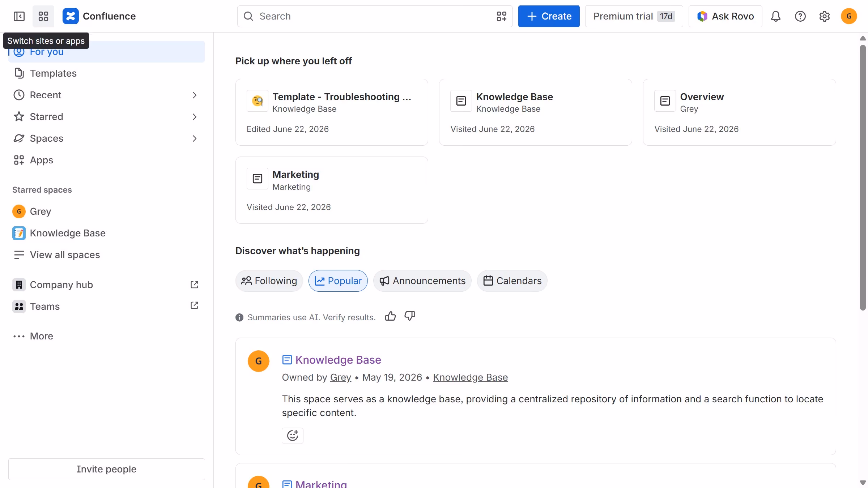Open Apps in the sidebar
Viewport: 868px width, 488px height.
(106, 160)
